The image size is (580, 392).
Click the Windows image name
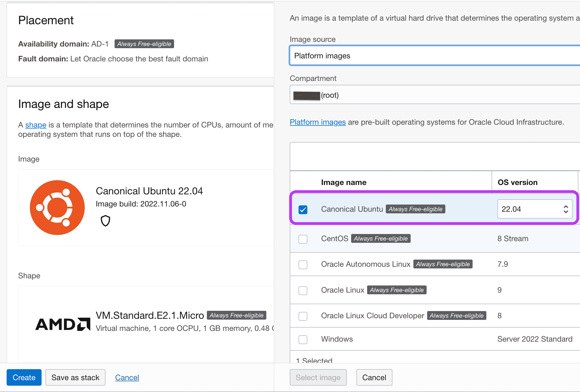tap(337, 339)
